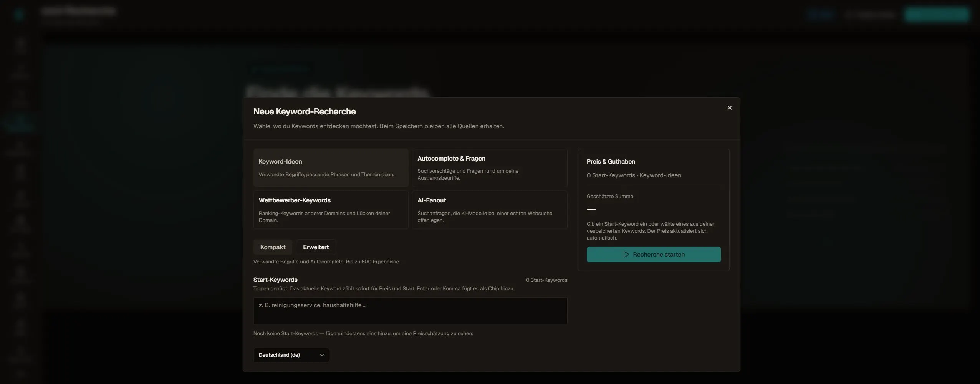
Task: Click the dialog title "Neue Keyword-Recherche"
Action: [x=305, y=112]
